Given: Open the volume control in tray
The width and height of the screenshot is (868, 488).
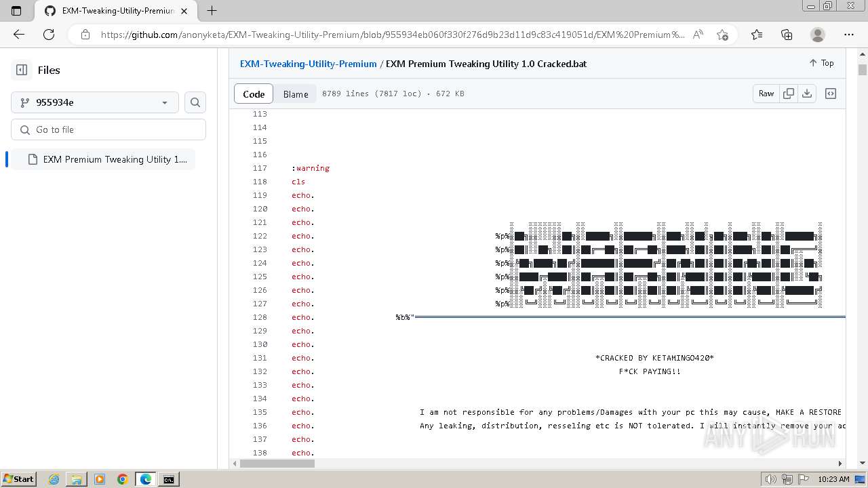Looking at the screenshot, I should tap(770, 479).
